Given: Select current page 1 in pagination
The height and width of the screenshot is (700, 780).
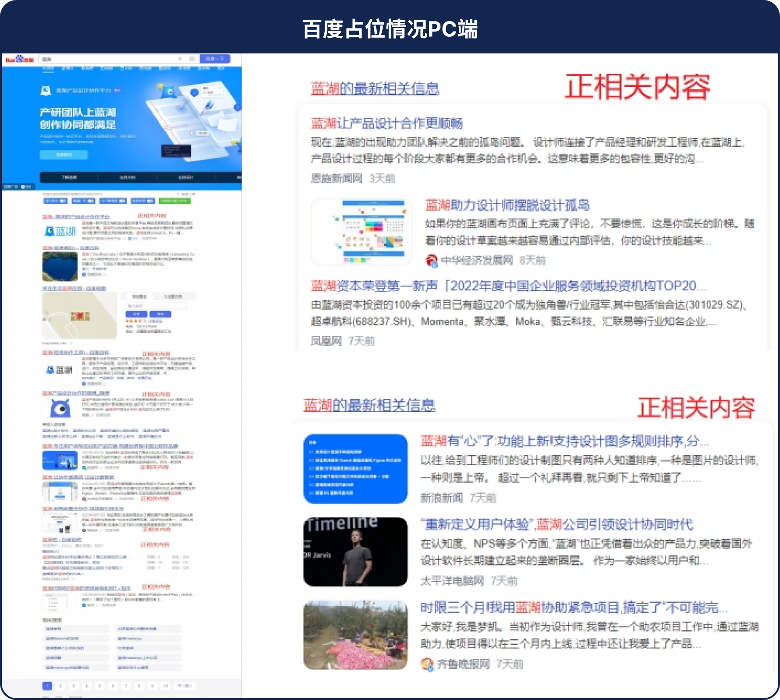Looking at the screenshot, I should 47,686.
